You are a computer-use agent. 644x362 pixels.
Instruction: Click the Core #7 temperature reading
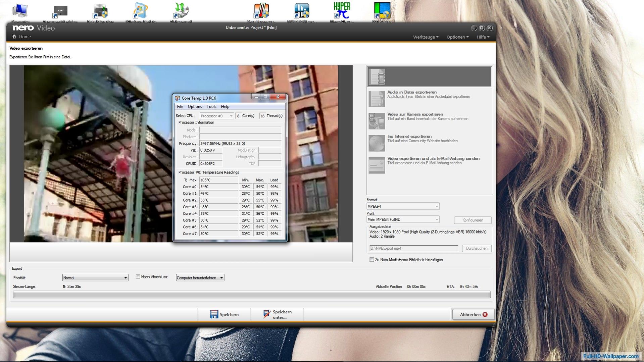tap(218, 234)
